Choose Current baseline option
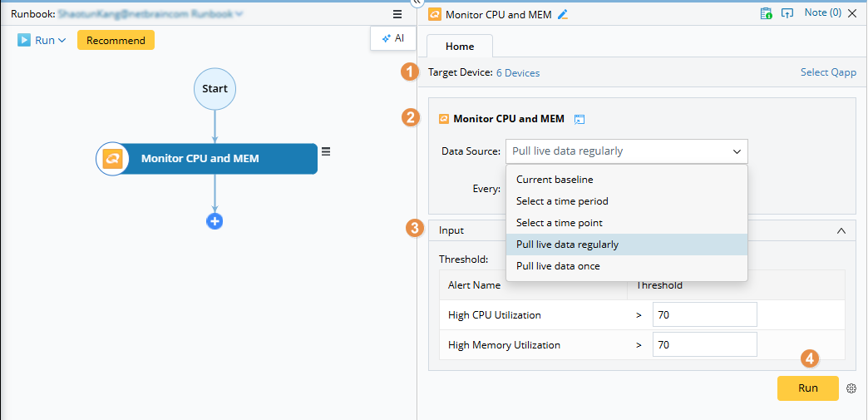868x420 pixels. coord(555,180)
